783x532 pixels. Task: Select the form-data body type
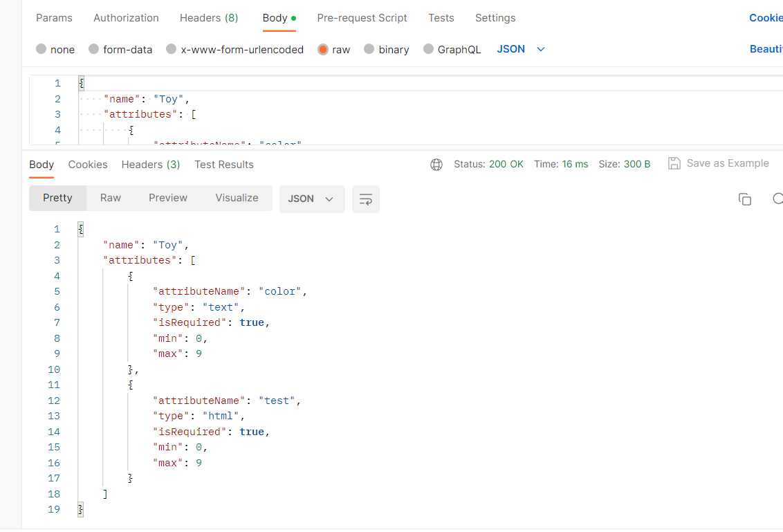120,49
